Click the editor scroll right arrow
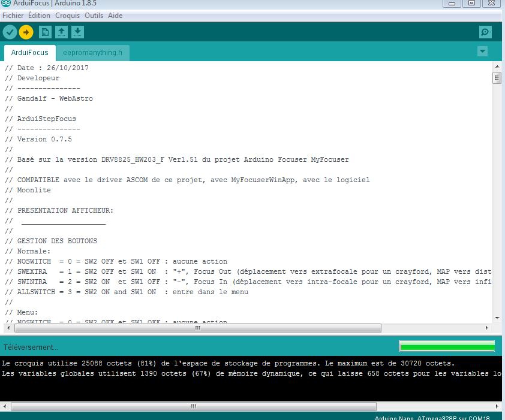 [x=486, y=328]
